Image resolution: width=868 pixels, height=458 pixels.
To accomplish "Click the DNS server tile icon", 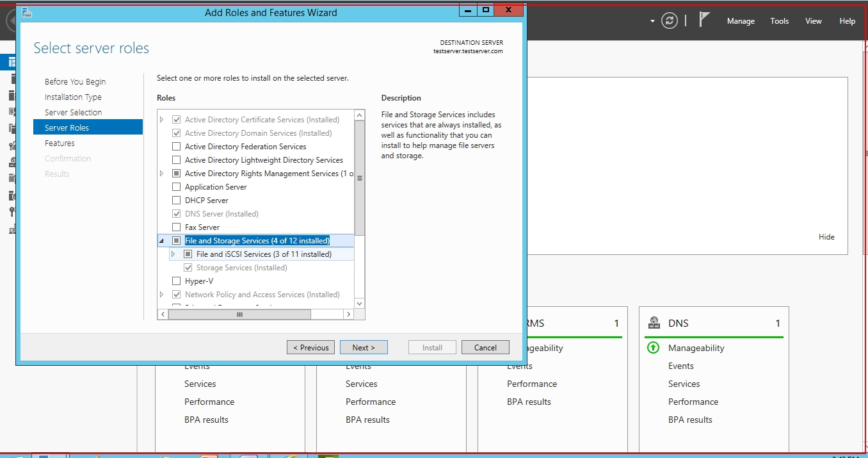I will (654, 323).
